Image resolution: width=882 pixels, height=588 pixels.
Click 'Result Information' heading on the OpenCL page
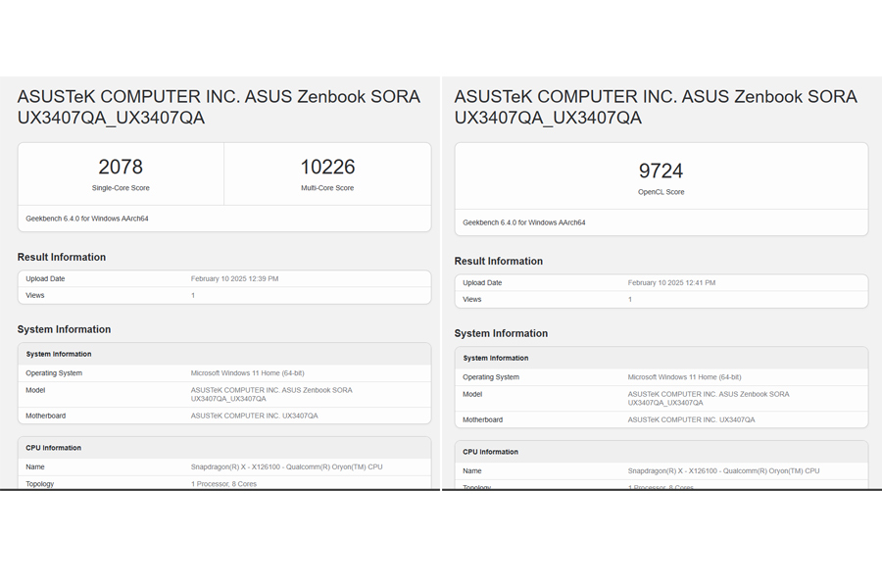[x=499, y=261]
